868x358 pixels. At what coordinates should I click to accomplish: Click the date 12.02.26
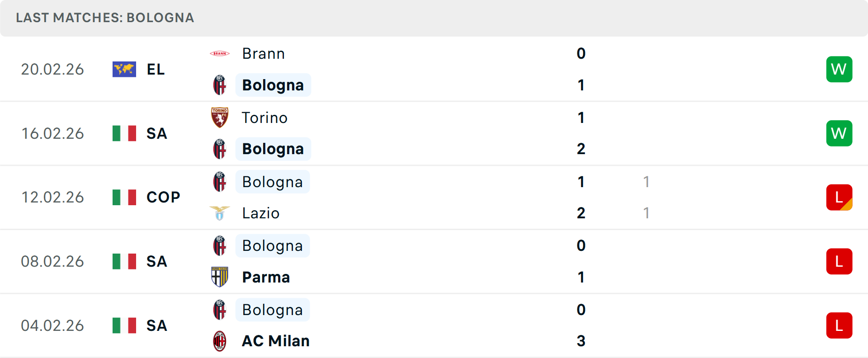click(52, 197)
